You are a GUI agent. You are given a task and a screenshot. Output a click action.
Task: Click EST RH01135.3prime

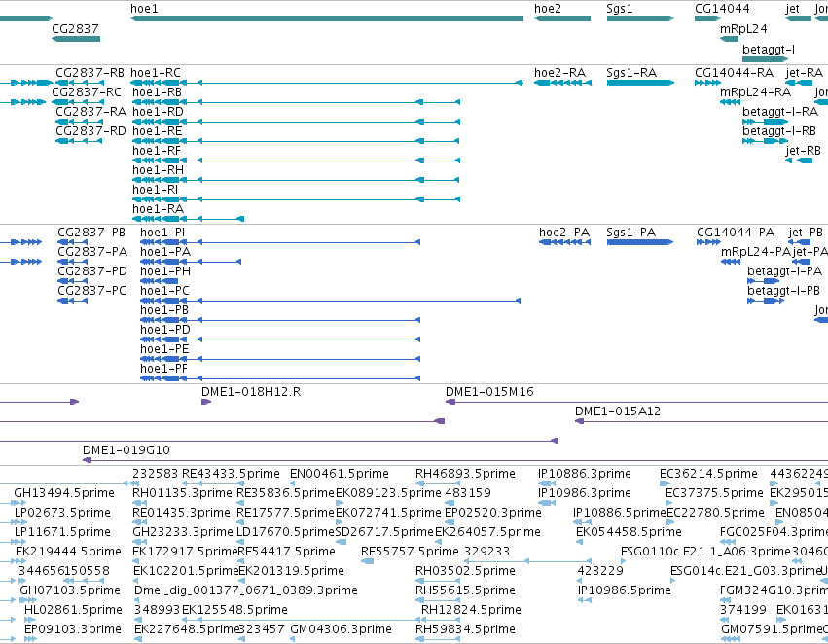(x=182, y=493)
